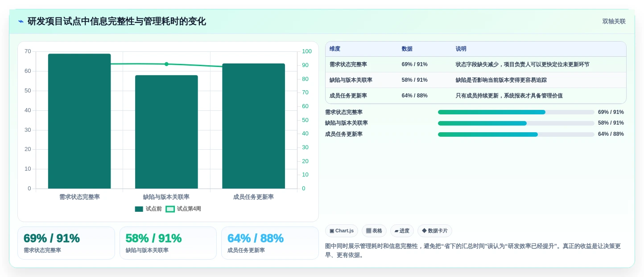Click the 数据卡片 tag chip

click(435, 231)
